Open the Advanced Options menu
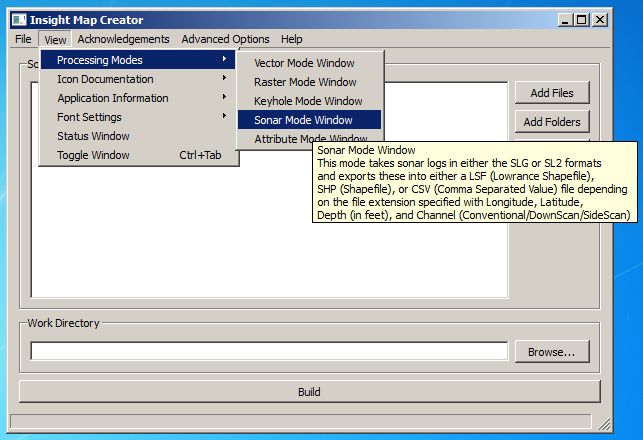 point(225,39)
